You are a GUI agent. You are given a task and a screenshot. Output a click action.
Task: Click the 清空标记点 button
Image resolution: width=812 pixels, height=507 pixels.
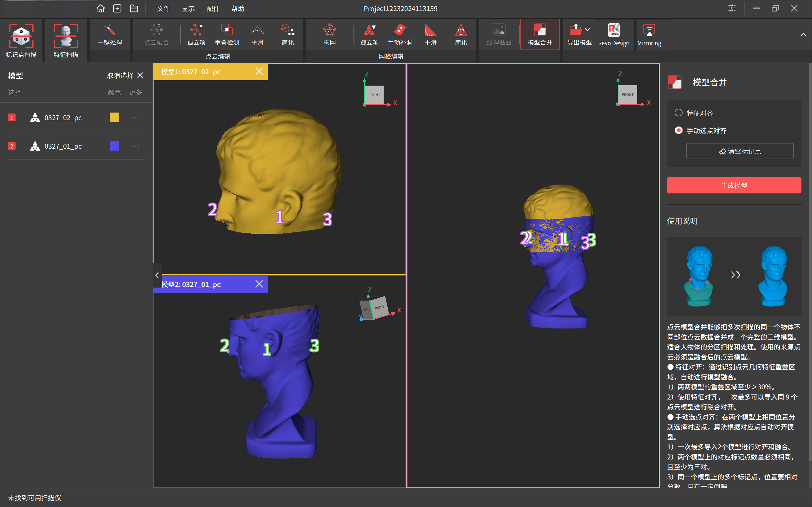(x=740, y=151)
